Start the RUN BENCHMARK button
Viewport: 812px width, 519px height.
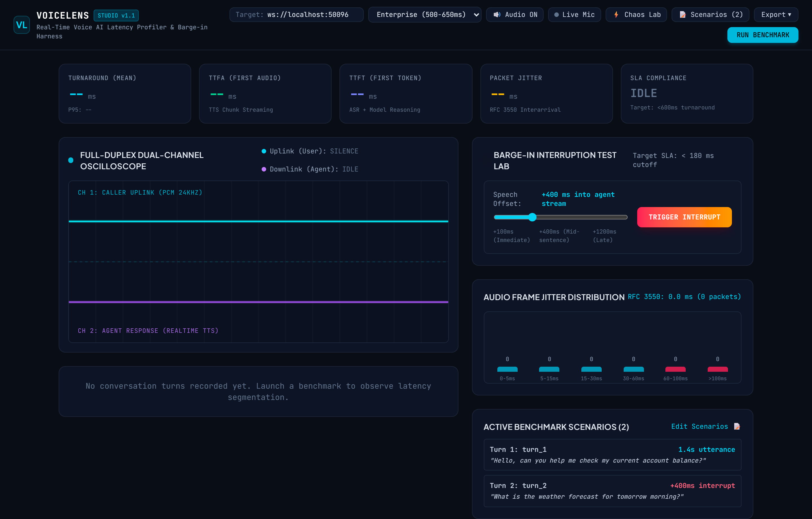pyautogui.click(x=762, y=35)
